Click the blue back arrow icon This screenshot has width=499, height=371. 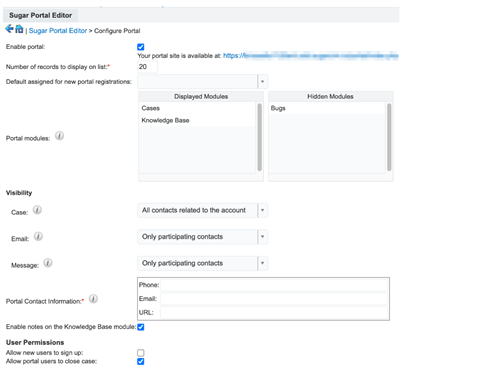pos(9,29)
